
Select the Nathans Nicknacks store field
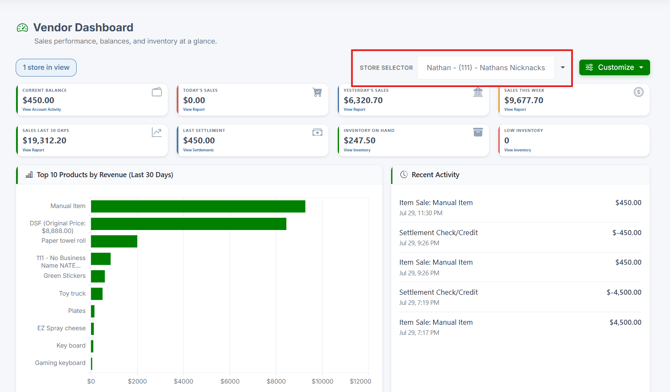click(486, 68)
